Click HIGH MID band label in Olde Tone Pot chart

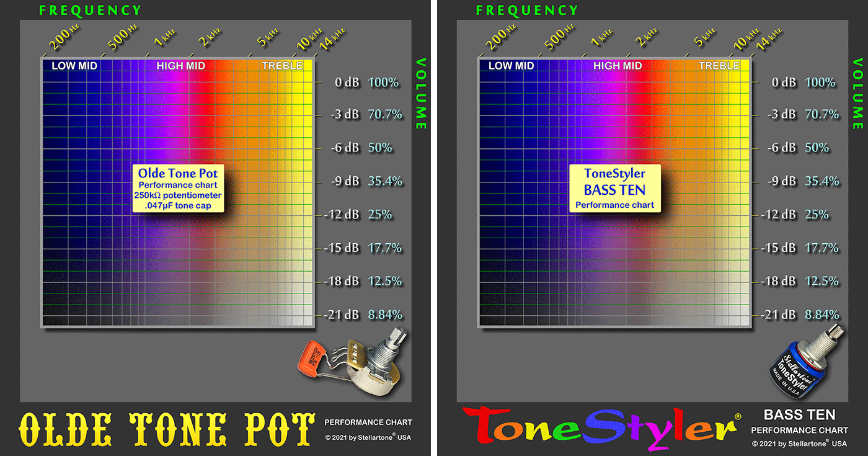click(x=180, y=66)
